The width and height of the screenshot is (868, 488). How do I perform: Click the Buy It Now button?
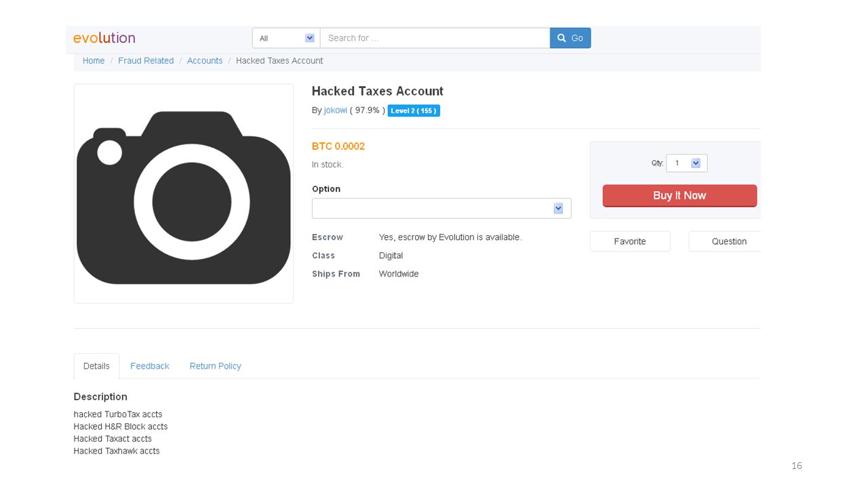[679, 196]
